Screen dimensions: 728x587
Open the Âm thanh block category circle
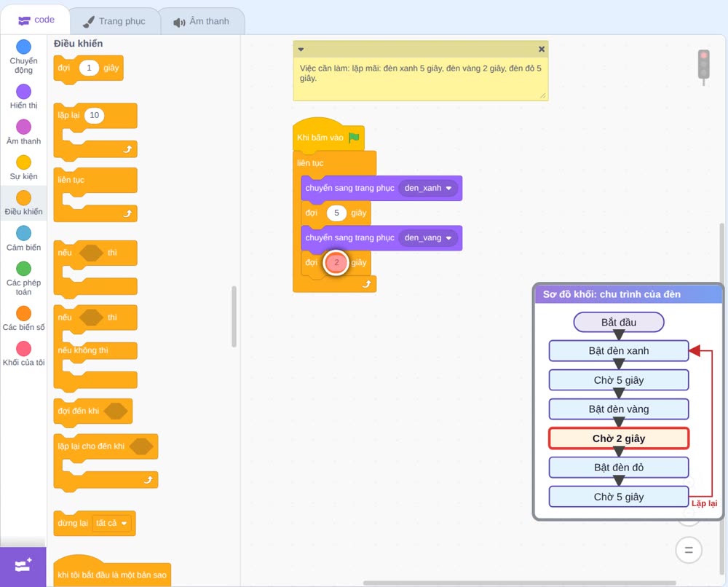pyautogui.click(x=24, y=126)
